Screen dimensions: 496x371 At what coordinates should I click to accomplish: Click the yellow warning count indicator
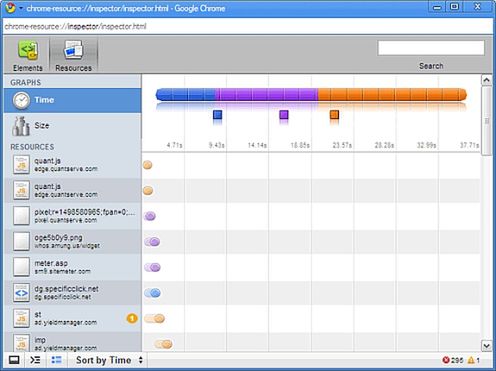[474, 360]
